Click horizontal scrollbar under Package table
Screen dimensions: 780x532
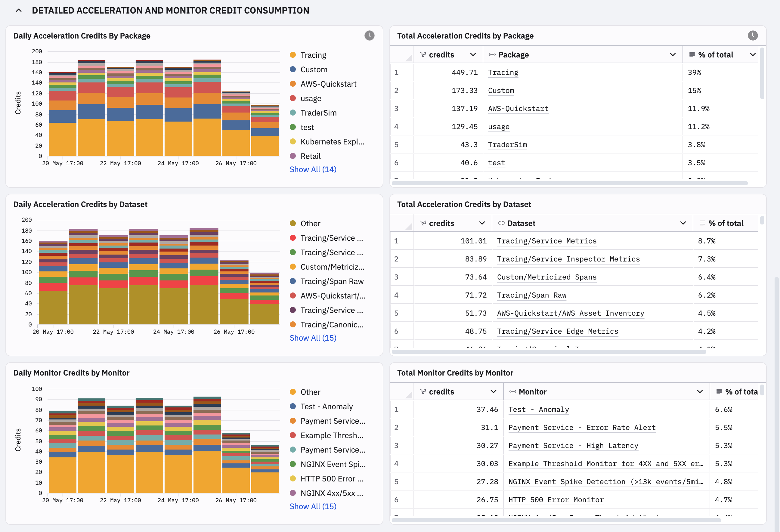(x=569, y=183)
